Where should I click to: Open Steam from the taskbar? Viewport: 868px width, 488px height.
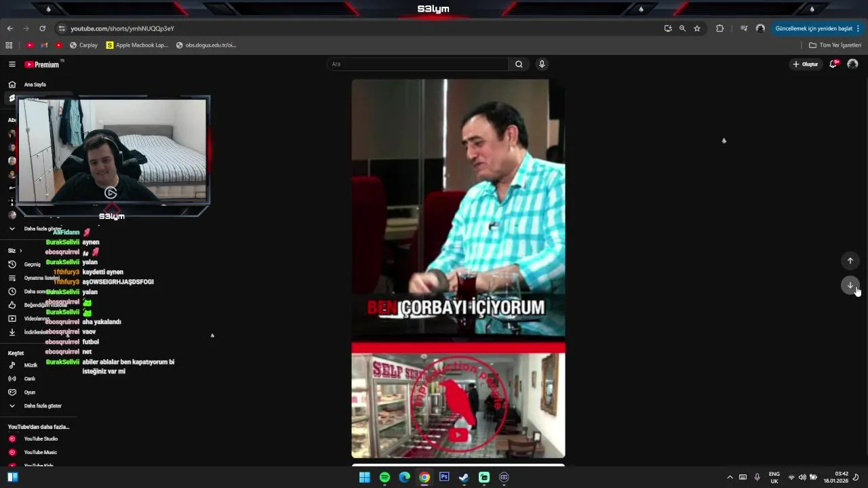[464, 477]
